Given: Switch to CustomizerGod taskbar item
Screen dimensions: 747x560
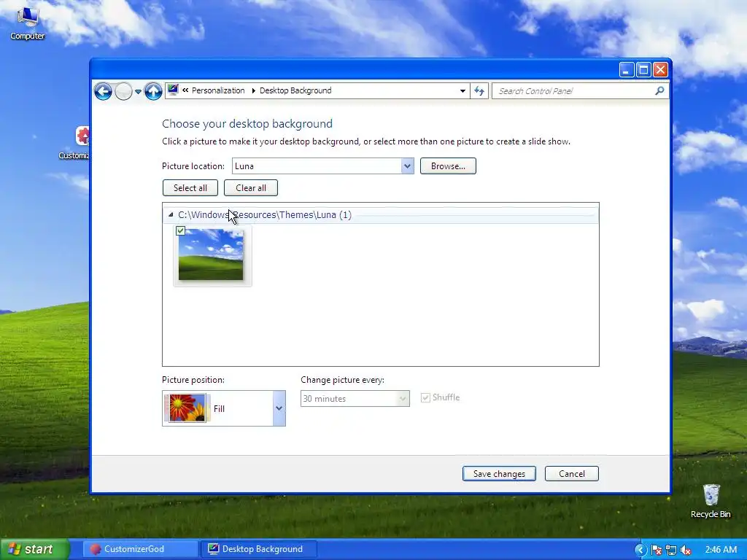Looking at the screenshot, I should coord(141,549).
